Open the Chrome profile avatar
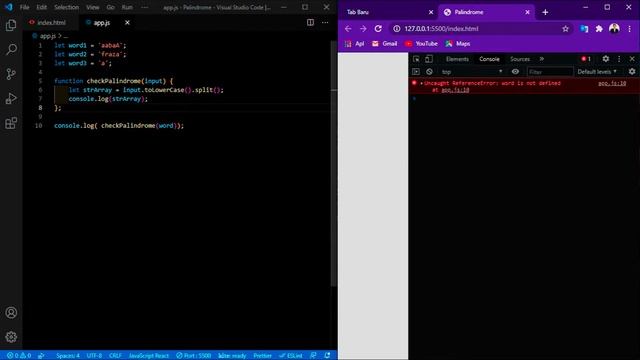This screenshot has height=360, width=640. pos(614,29)
